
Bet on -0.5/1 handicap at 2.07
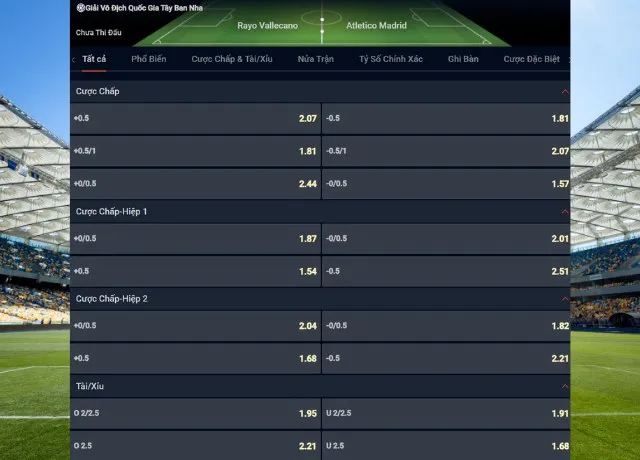446,152
